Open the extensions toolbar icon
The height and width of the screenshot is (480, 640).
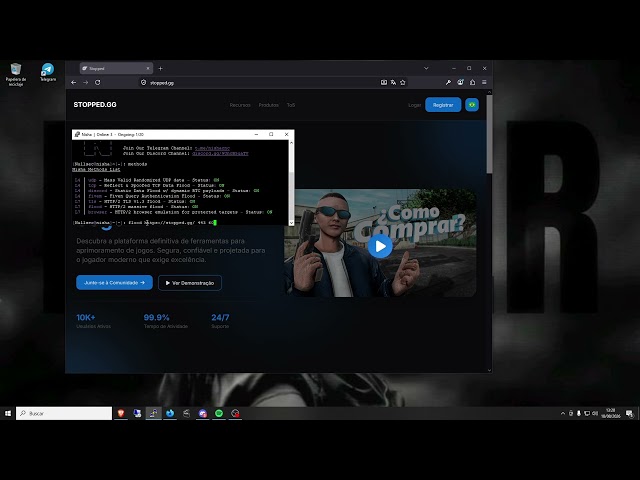tap(472, 82)
